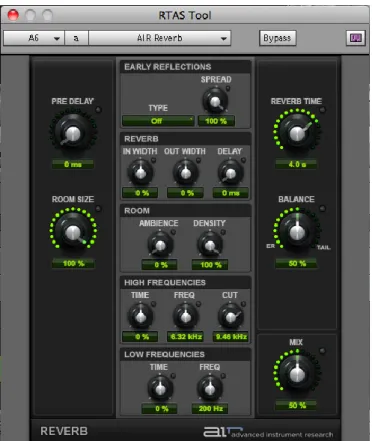Toggle the small LED beside the Pre Delay knob

click(x=98, y=109)
